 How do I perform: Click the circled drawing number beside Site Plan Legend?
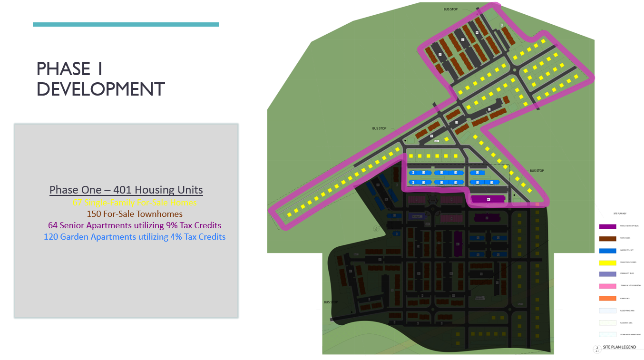[x=597, y=349]
